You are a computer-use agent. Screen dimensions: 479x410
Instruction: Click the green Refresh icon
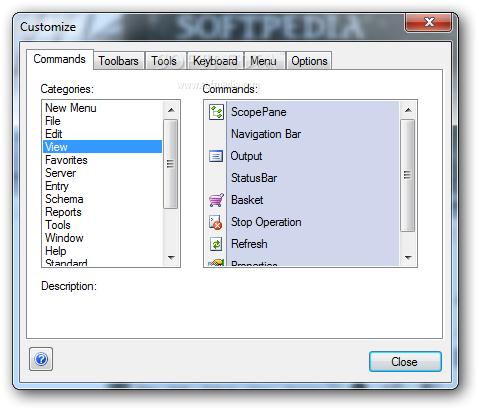tap(216, 244)
